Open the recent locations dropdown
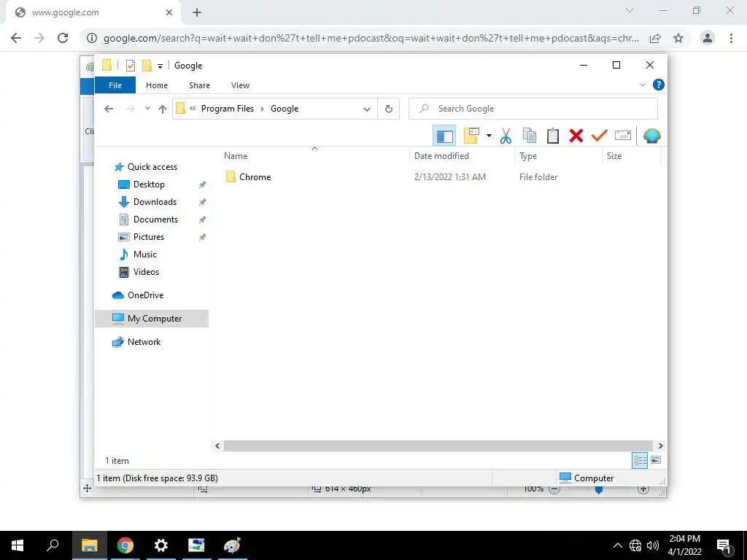 (147, 109)
